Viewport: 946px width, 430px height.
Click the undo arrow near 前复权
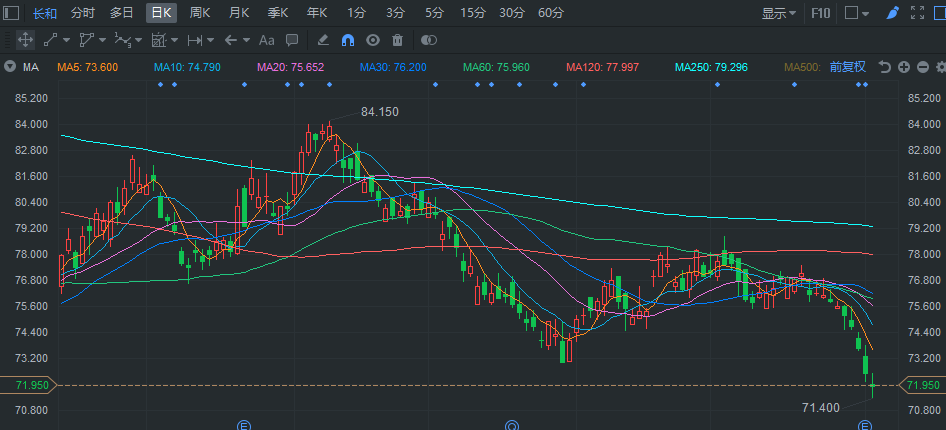[x=884, y=67]
